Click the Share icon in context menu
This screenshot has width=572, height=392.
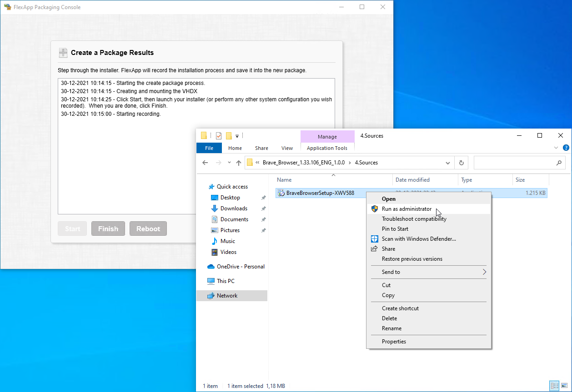[375, 249]
